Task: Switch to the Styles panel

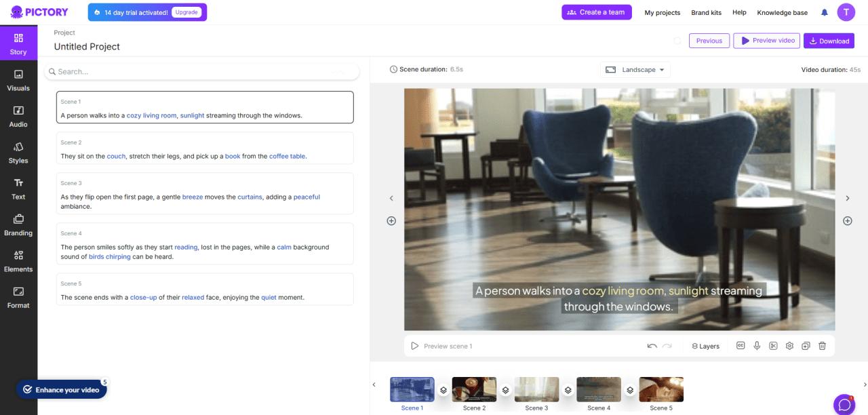Action: (x=18, y=153)
